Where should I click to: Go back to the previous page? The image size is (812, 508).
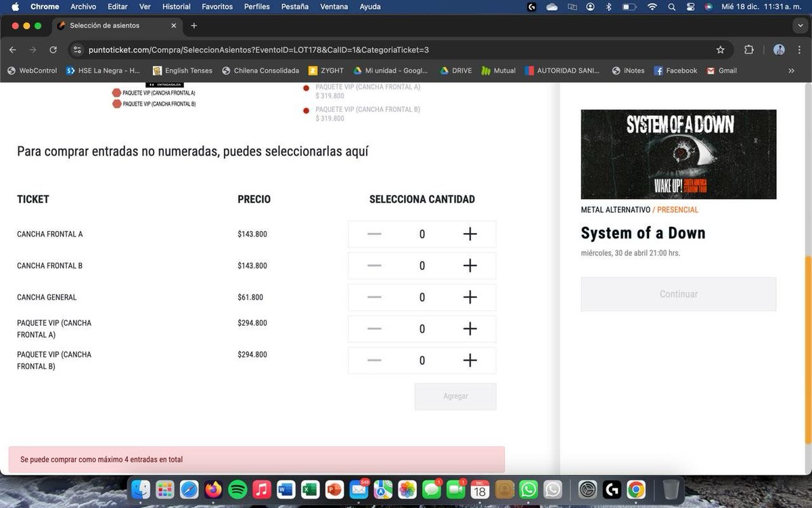coord(13,49)
